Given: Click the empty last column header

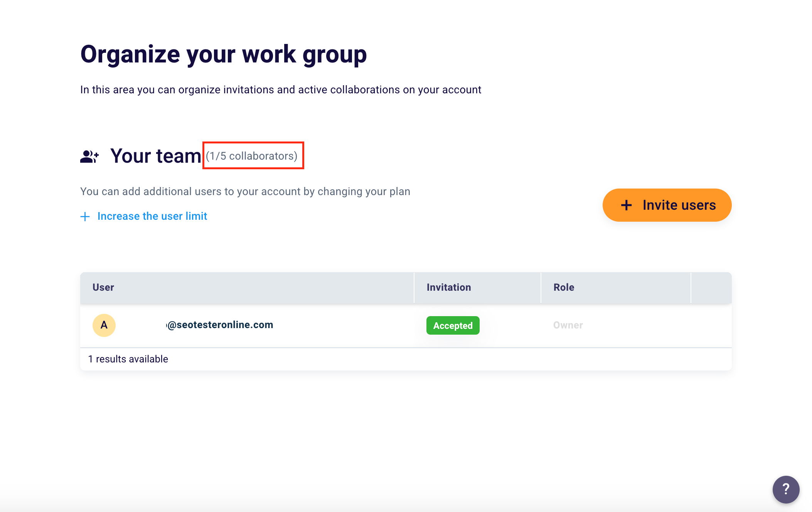Looking at the screenshot, I should [711, 287].
